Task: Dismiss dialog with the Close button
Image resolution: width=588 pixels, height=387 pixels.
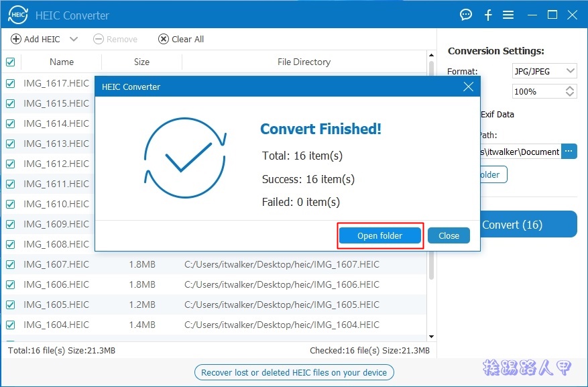Action: [448, 235]
